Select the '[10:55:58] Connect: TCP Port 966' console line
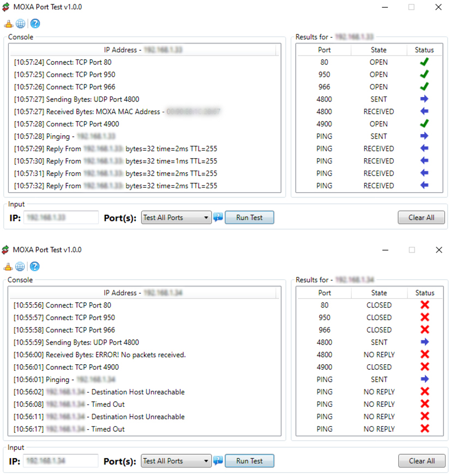This screenshot has width=450, height=476. click(64, 330)
